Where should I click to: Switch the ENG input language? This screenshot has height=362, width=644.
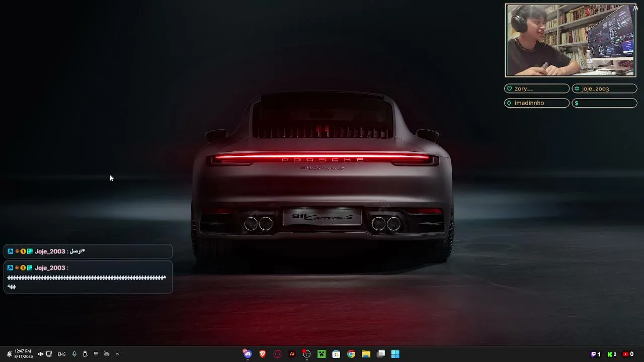61,354
